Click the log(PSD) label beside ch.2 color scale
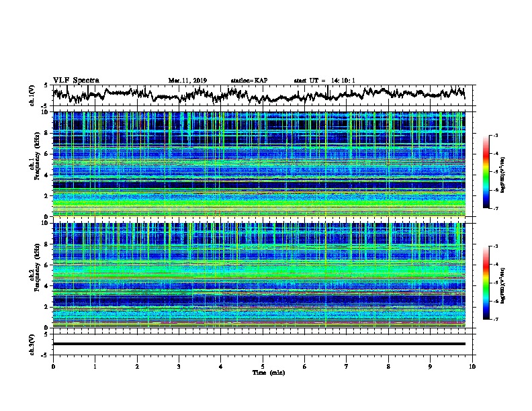The height and width of the screenshot is (411, 532). [503, 286]
